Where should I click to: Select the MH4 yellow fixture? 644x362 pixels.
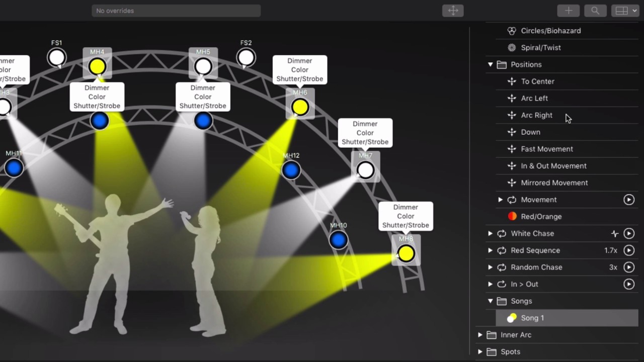coord(97,66)
